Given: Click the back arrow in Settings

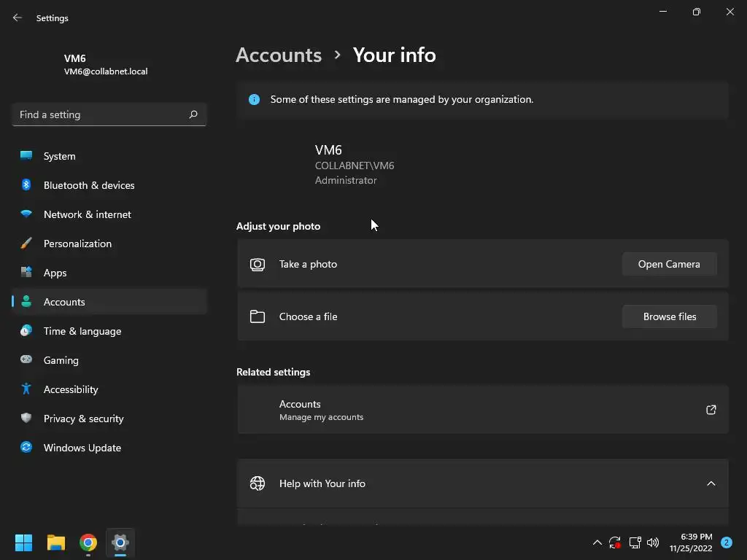Looking at the screenshot, I should click(x=18, y=17).
